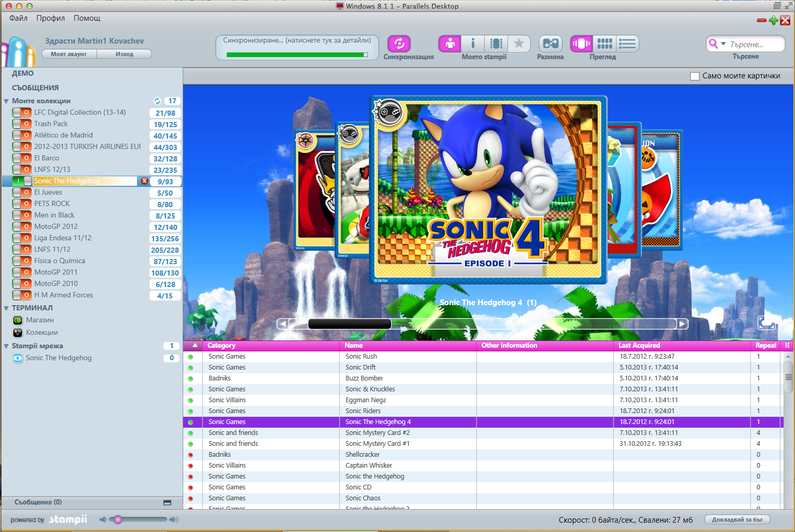Click the red remove icon beside Sonic The Hedgehog
This screenshot has height=532, width=795.
point(145,181)
